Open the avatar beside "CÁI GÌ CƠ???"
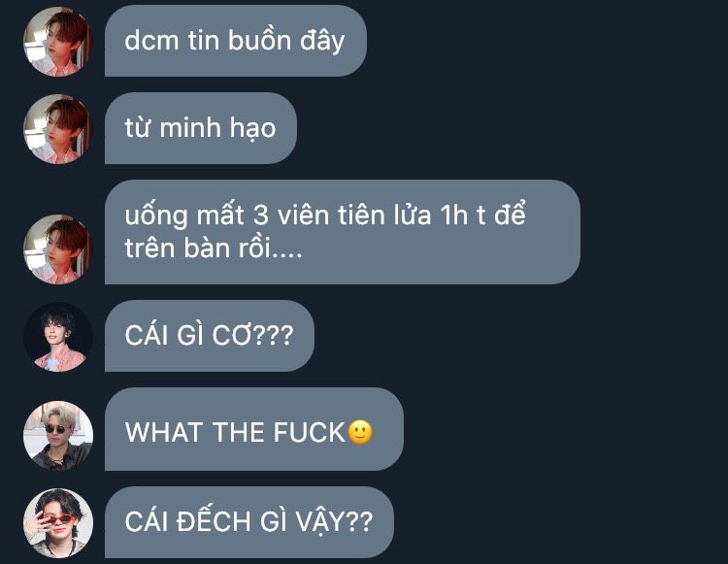The width and height of the screenshot is (728, 564). pyautogui.click(x=58, y=337)
